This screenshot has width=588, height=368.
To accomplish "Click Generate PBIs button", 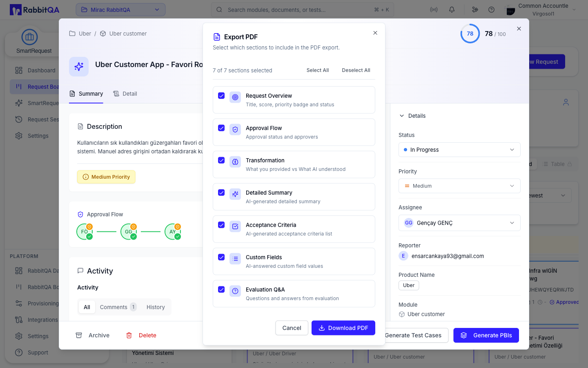I will (x=486, y=335).
